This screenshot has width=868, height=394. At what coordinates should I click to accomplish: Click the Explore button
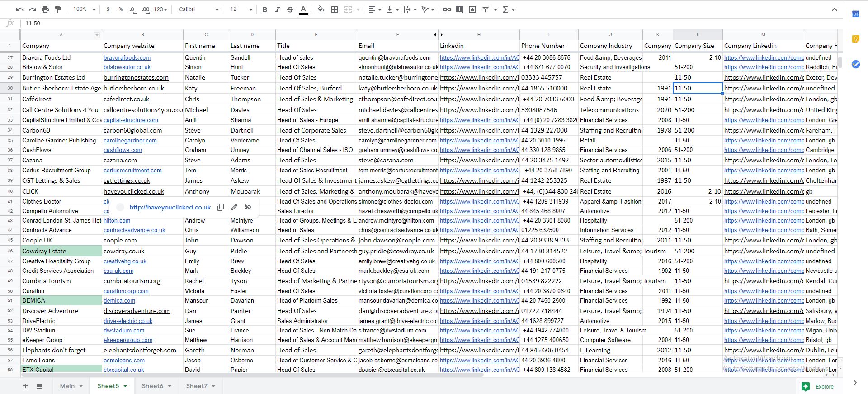[819, 386]
